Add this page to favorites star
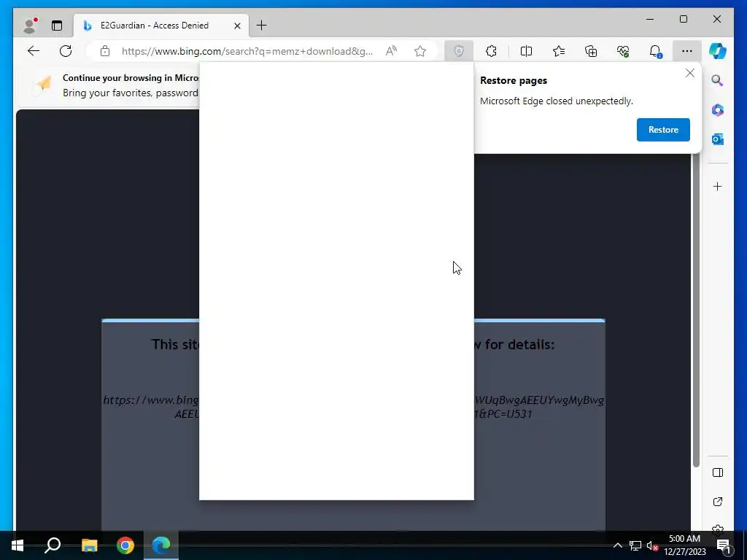747x560 pixels. 419,51
